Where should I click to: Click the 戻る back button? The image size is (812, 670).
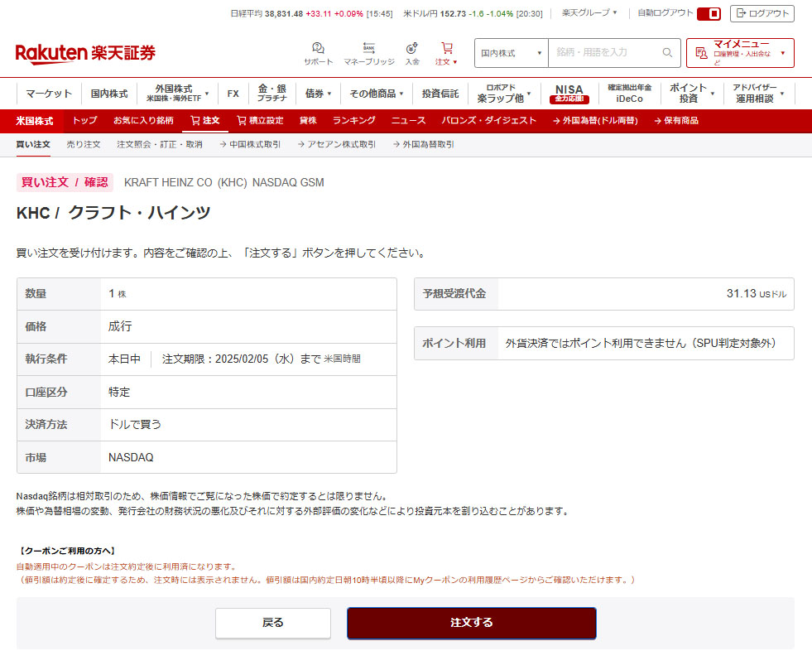[272, 623]
